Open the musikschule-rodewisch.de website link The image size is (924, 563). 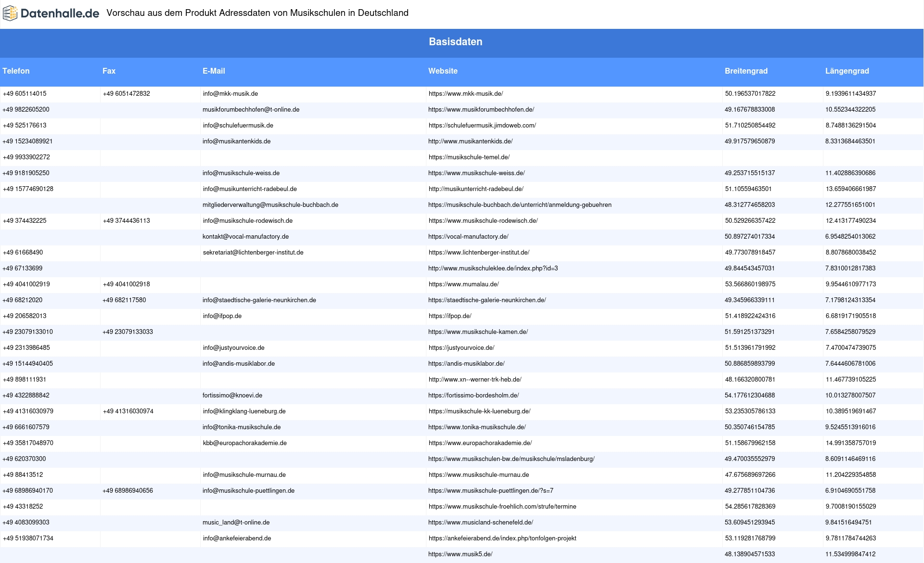coord(483,221)
